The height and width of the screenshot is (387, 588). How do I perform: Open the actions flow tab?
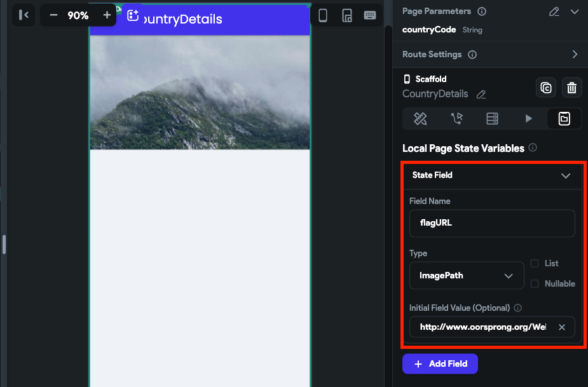[x=456, y=119]
